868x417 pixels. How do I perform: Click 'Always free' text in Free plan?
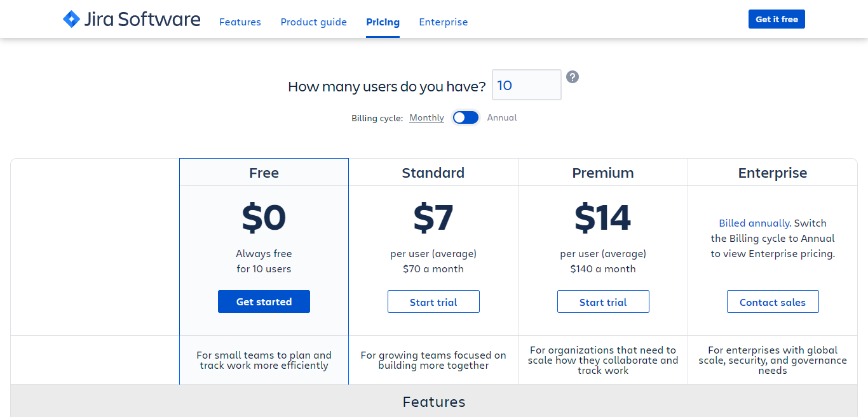[x=264, y=254]
